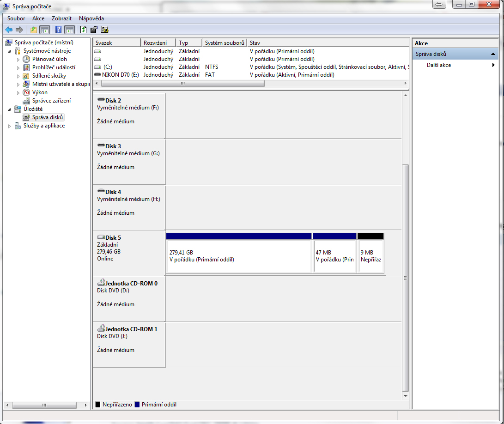The width and height of the screenshot is (504, 424).
Task: Select the Prohlížeč událostí tree node
Action: click(x=54, y=67)
